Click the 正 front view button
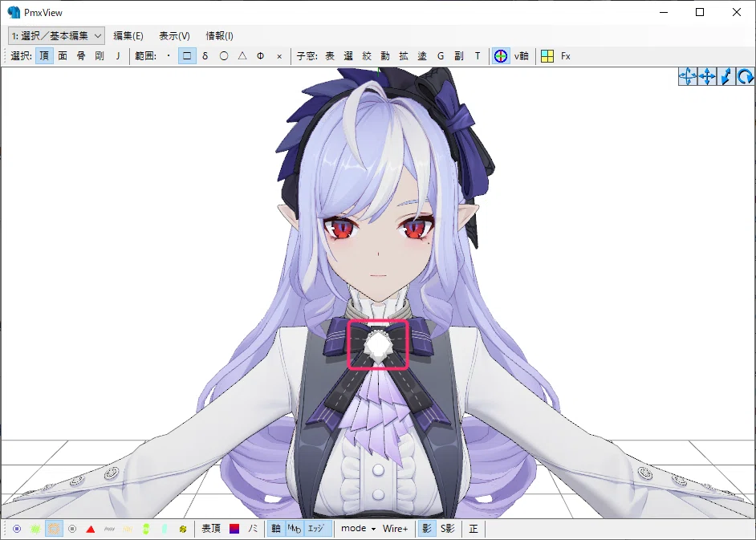Viewport: 756px width, 540px height. pyautogui.click(x=474, y=529)
